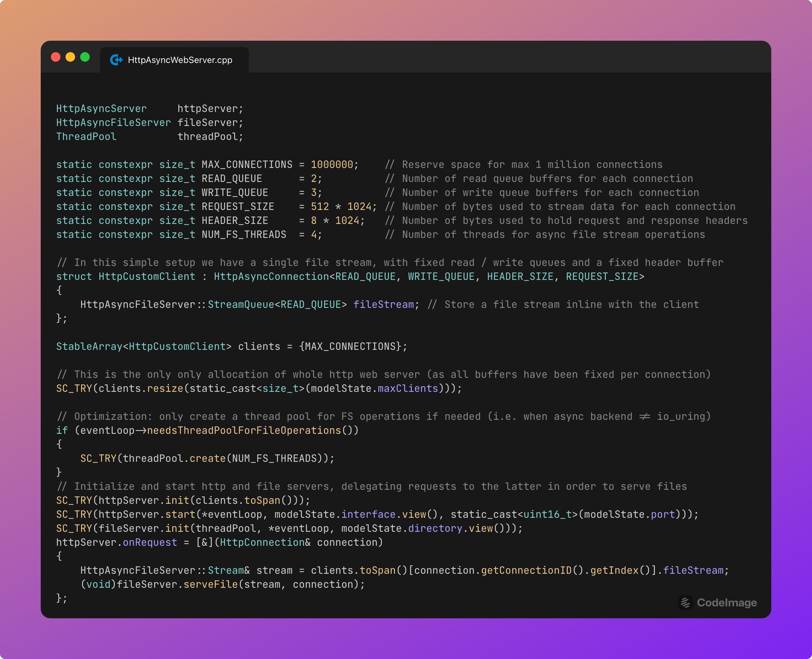Click the REQUEST_SIZE constant definition
Image resolution: width=812 pixels, height=659 pixels.
click(x=238, y=206)
